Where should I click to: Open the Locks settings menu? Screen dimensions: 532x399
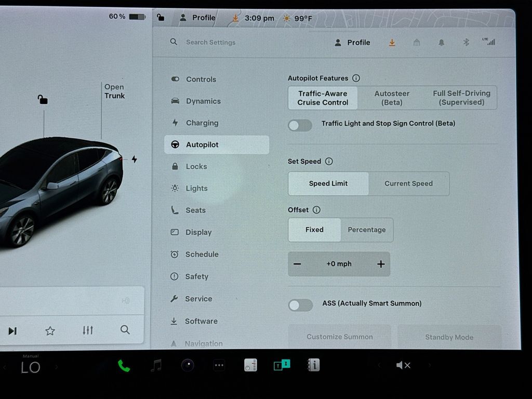196,167
